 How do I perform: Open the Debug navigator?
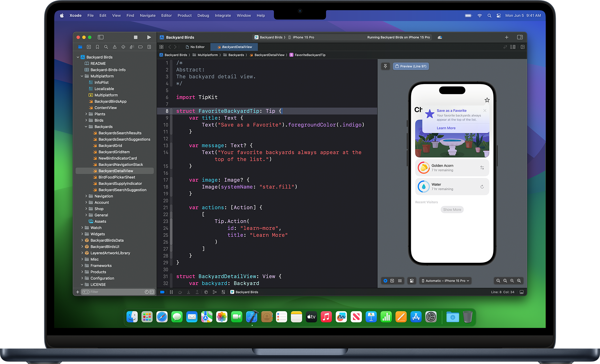pyautogui.click(x=132, y=47)
